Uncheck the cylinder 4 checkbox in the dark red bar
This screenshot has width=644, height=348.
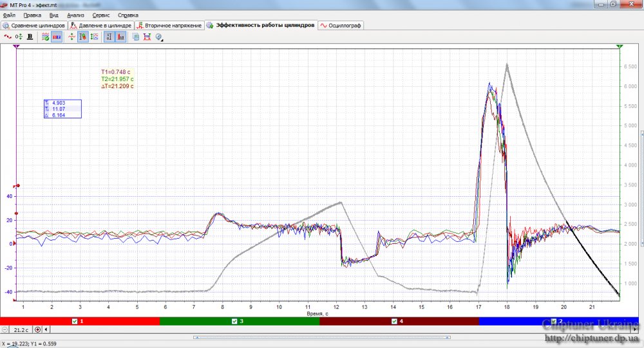pyautogui.click(x=394, y=322)
